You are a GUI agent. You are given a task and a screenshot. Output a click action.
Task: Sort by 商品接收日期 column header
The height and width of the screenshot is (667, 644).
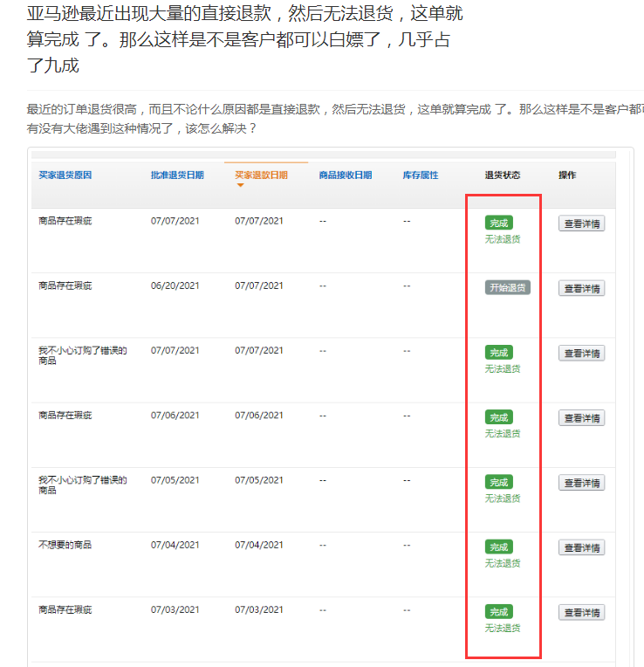click(346, 175)
